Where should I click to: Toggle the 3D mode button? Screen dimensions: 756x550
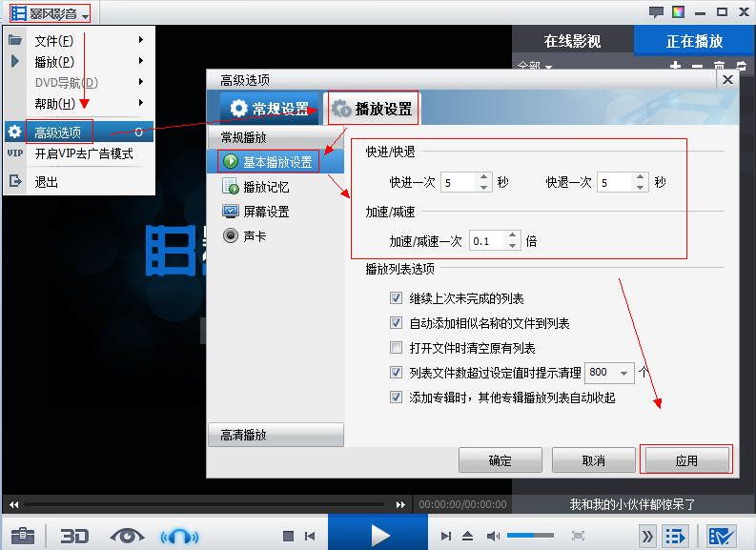coord(74,536)
